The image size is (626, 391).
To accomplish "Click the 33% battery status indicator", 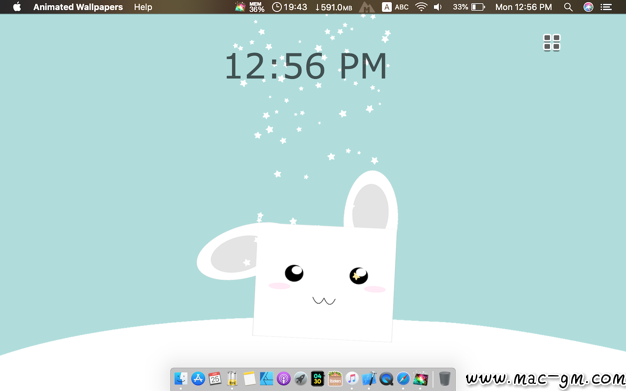I will pos(469,7).
